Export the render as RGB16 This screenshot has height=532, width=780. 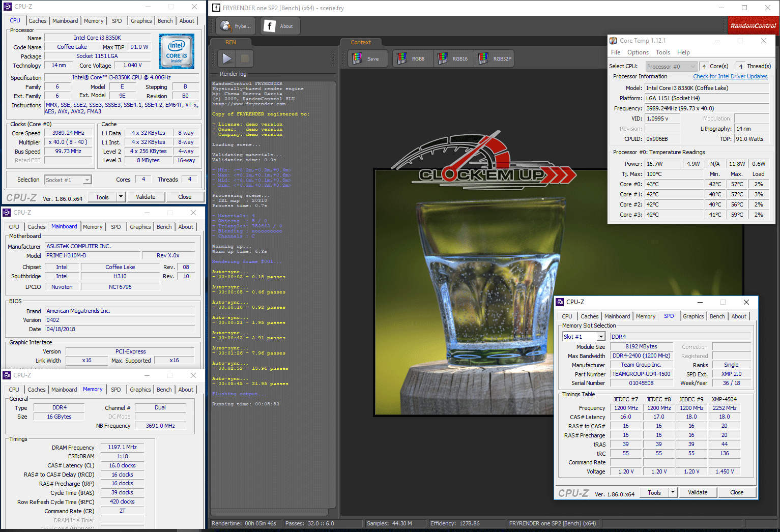453,58
